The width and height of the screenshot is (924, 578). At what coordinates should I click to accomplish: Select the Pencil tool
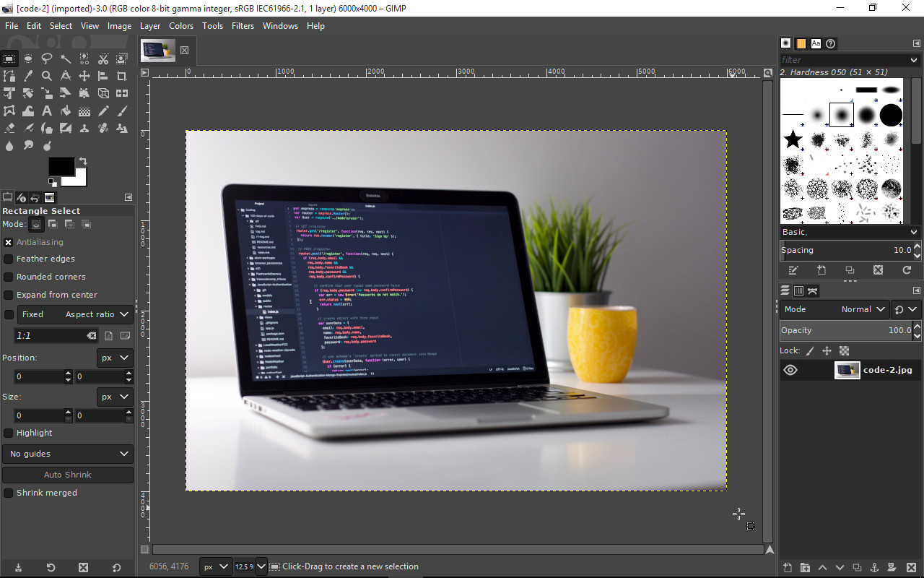coord(103,111)
